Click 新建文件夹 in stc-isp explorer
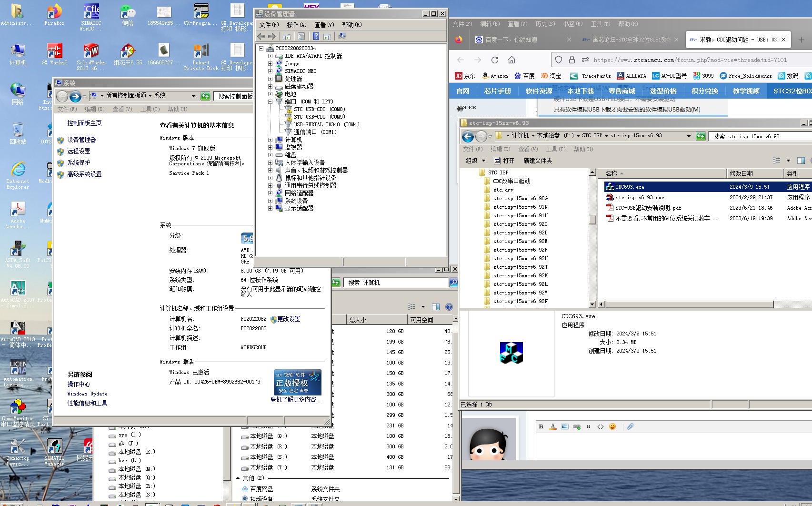Viewport: 812px width, 506px height. point(538,161)
